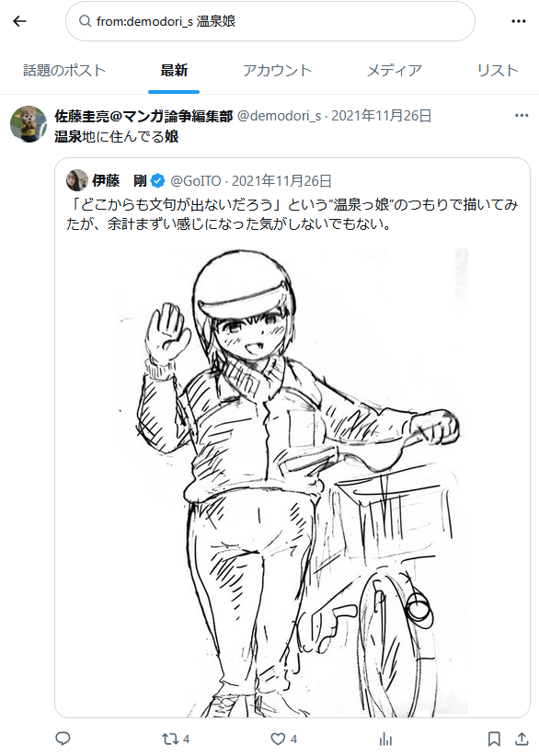This screenshot has height=756, width=539.
Task: Switch to the 話題のポスト tab
Action: [64, 71]
